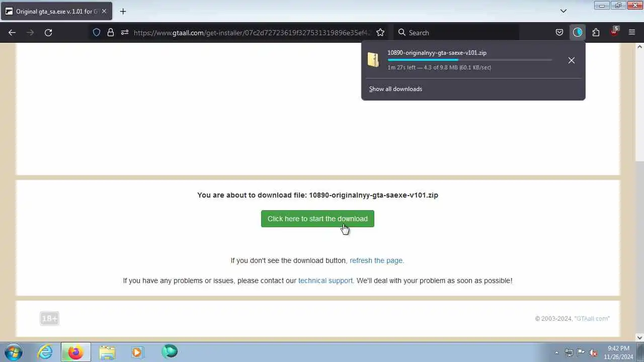
Task: Open Windows Explorer folder icon in taskbar
Action: click(107, 352)
